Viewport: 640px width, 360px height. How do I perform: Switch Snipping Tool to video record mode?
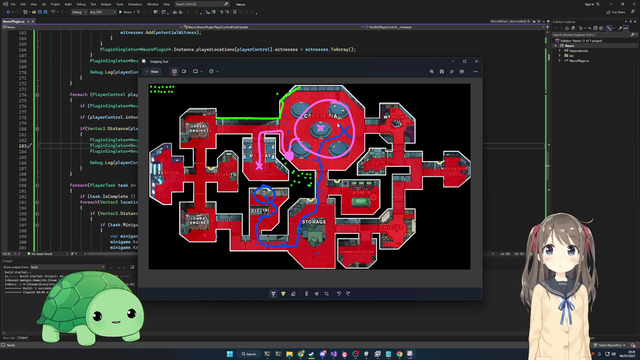pos(184,71)
